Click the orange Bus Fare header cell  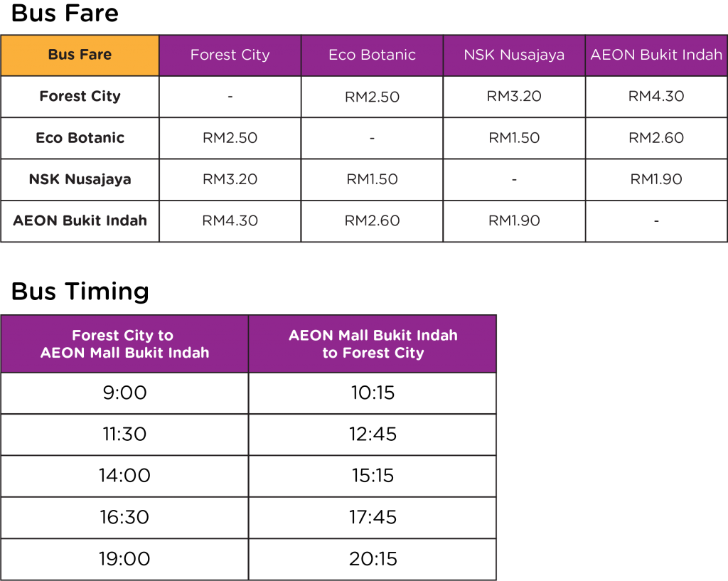pos(80,55)
